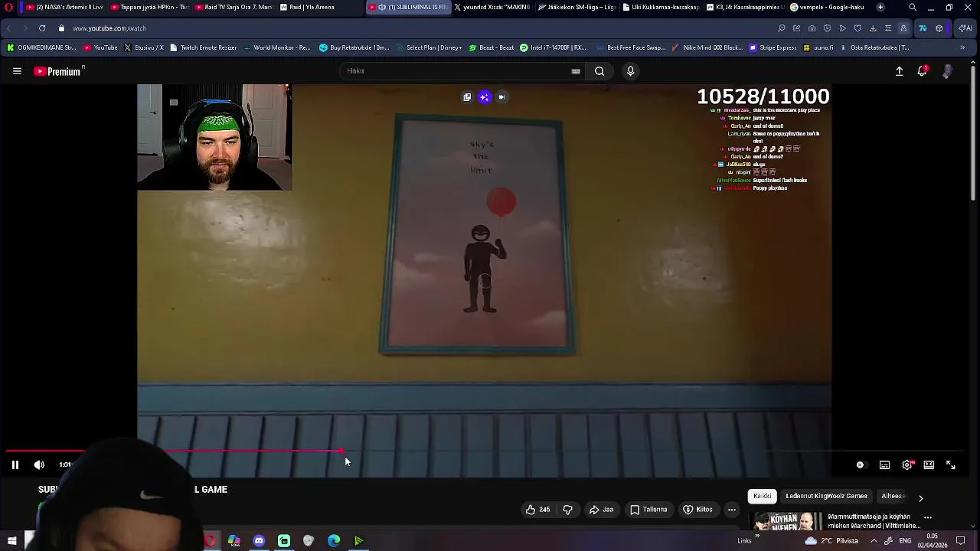Click the search magnifier button
The image size is (980, 551).
click(x=599, y=71)
